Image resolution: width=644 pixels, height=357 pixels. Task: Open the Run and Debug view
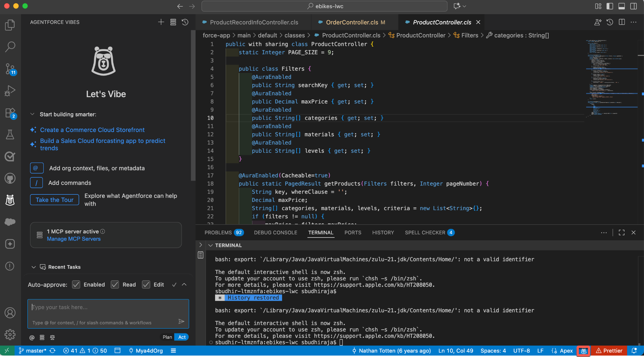(x=10, y=91)
